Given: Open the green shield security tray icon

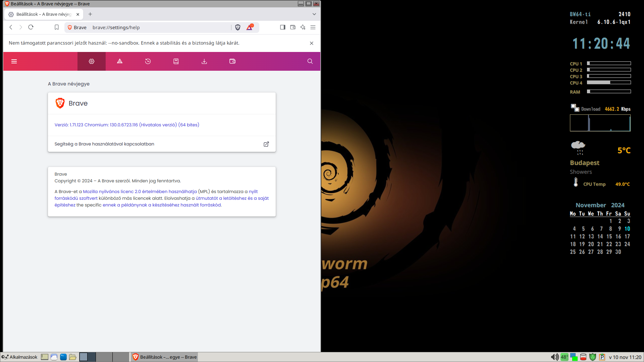Looking at the screenshot, I should pyautogui.click(x=593, y=357).
